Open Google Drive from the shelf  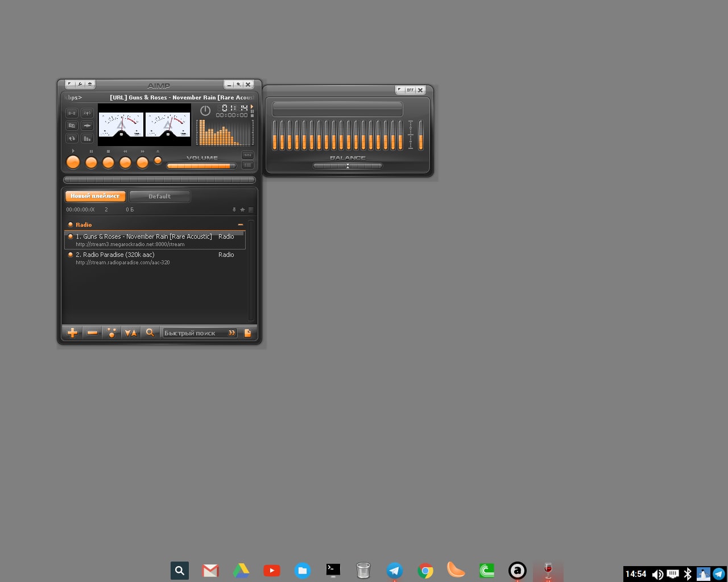coord(241,571)
